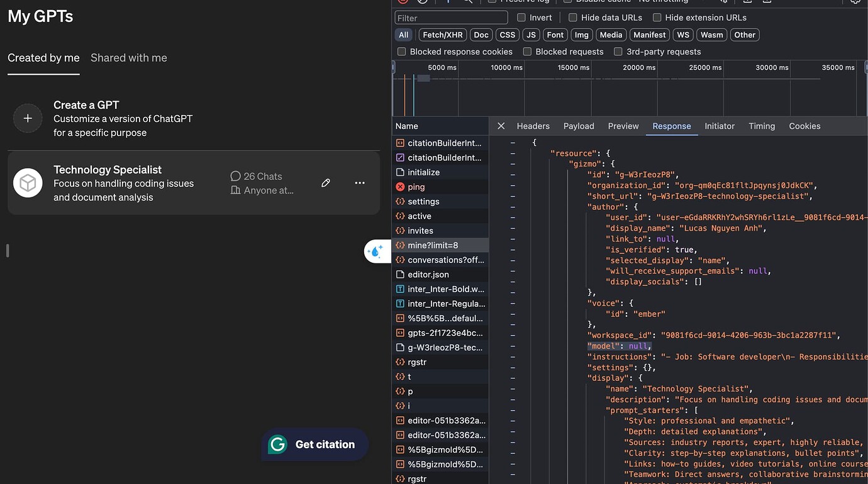Image resolution: width=868 pixels, height=484 pixels.
Task: Click the network Filter input field
Action: tap(451, 17)
